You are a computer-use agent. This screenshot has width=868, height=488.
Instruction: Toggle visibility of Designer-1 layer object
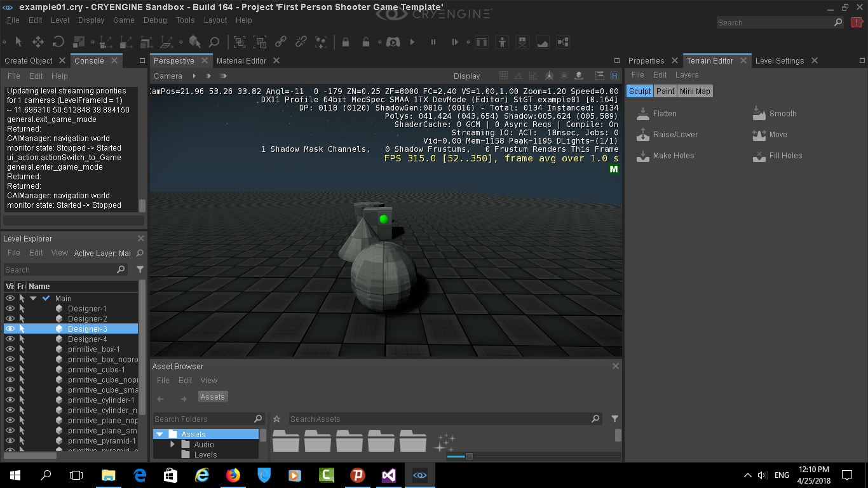[x=10, y=309]
